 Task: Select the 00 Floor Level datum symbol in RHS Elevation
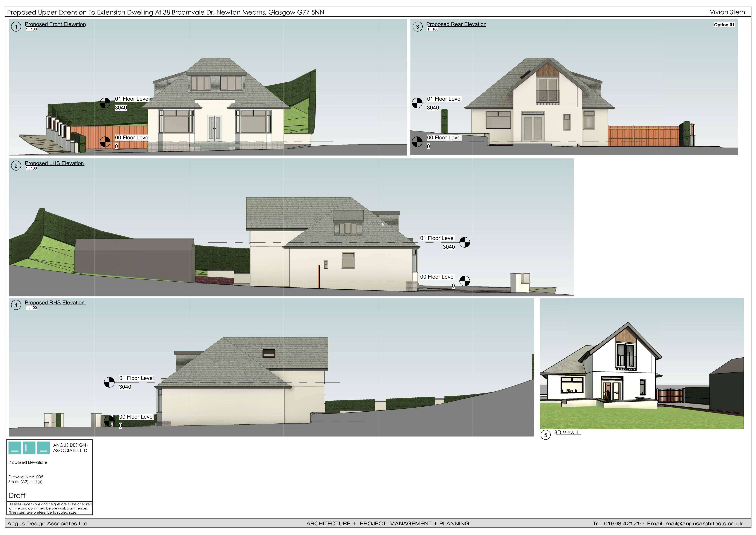tap(109, 421)
